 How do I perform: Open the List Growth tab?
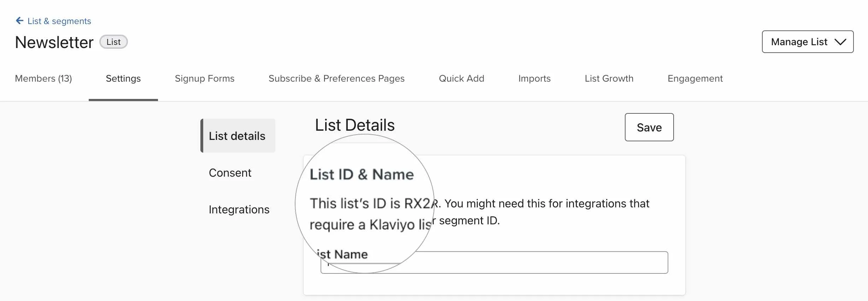[609, 78]
